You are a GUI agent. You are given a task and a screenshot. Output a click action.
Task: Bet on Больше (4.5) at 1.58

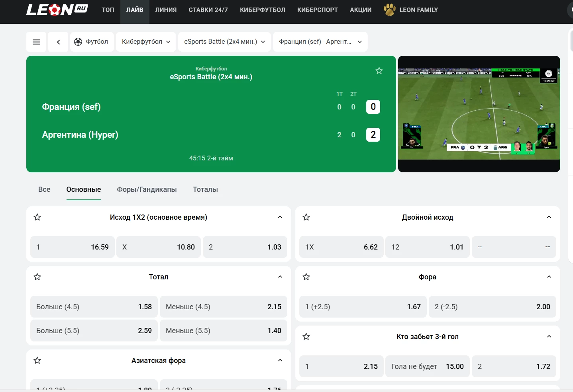[94, 307]
